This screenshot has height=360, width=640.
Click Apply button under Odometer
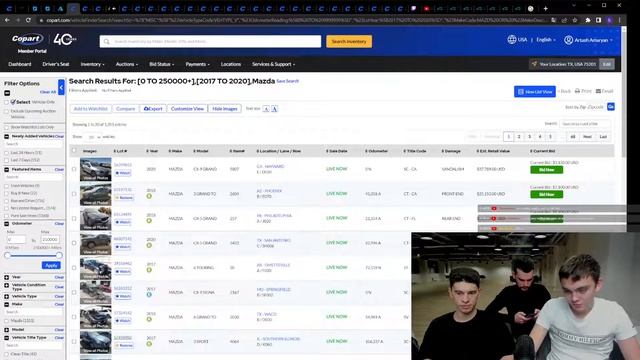51,265
